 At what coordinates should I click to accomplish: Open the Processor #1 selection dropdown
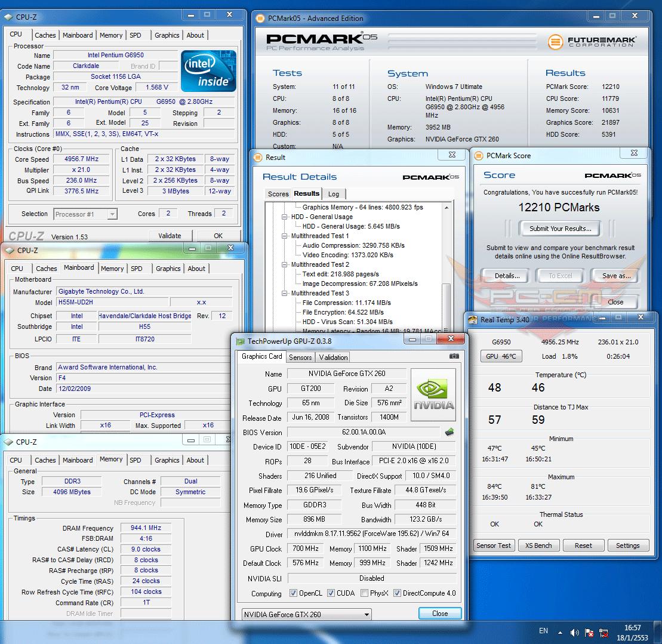click(x=85, y=214)
